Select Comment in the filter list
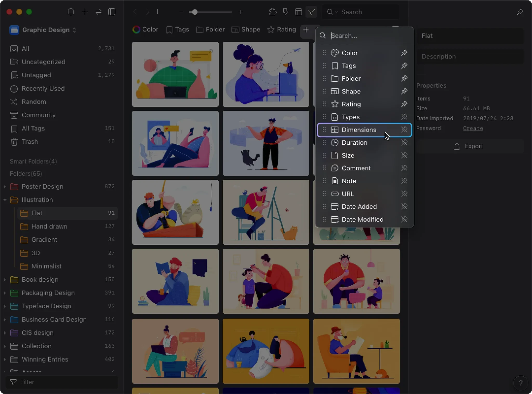This screenshot has width=532, height=394. tap(364, 168)
